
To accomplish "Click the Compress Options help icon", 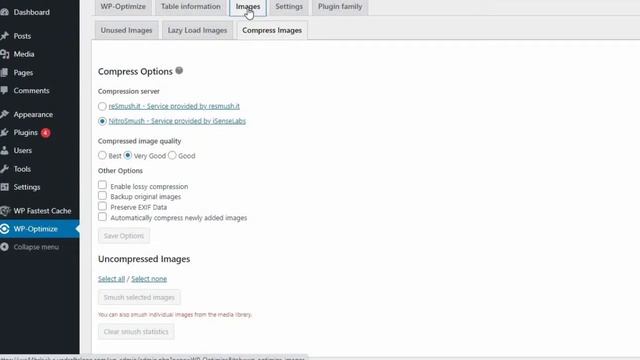I will coord(179,70).
